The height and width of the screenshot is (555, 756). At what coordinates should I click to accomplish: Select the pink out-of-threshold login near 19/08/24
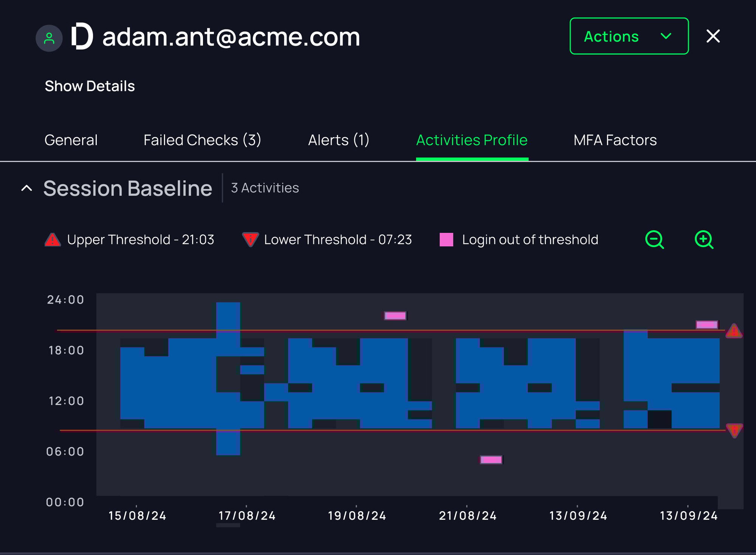tap(395, 316)
